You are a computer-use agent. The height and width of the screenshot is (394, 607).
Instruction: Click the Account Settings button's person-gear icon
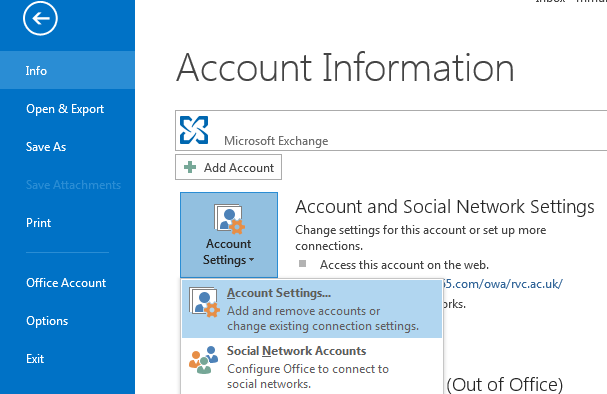[x=229, y=219]
